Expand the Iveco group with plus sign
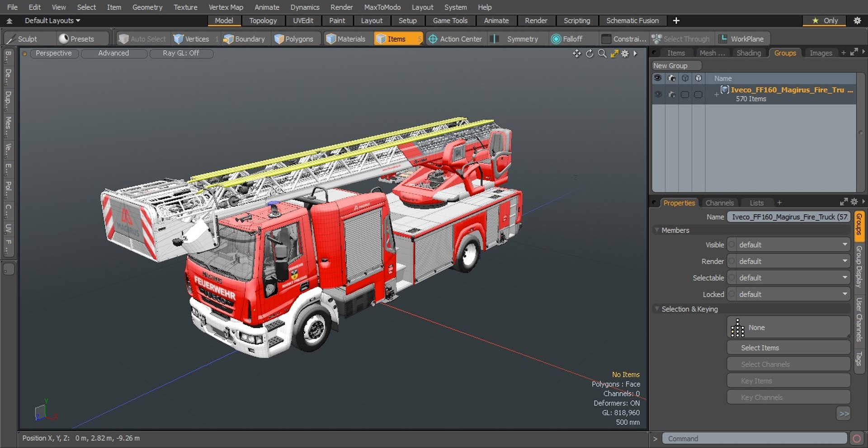 716,94
